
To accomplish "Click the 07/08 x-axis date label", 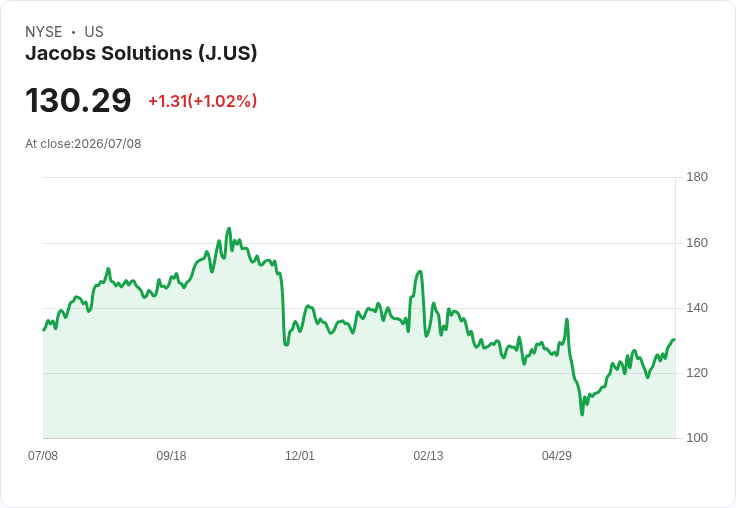I will point(43,455).
